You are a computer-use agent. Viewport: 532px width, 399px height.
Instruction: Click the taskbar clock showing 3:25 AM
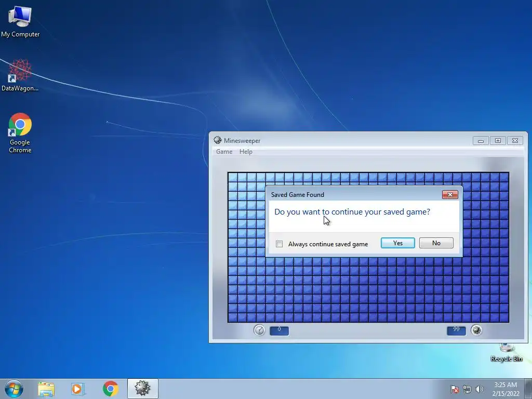(506, 389)
